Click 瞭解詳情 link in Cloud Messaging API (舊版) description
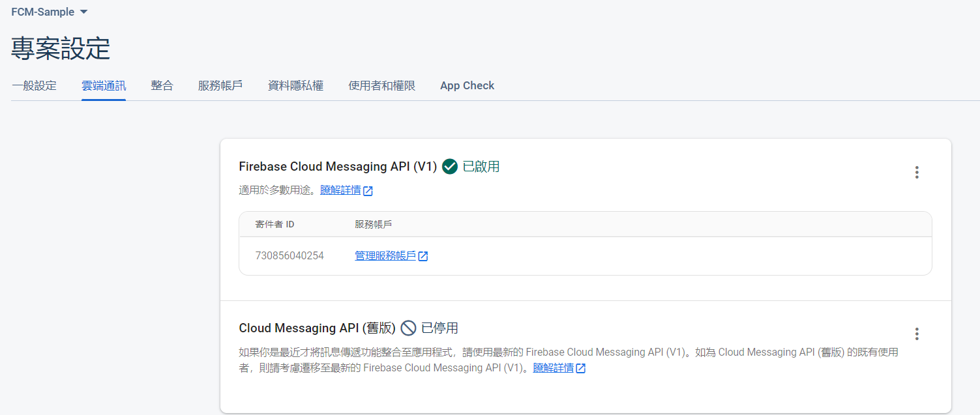This screenshot has height=415, width=980. (554, 367)
